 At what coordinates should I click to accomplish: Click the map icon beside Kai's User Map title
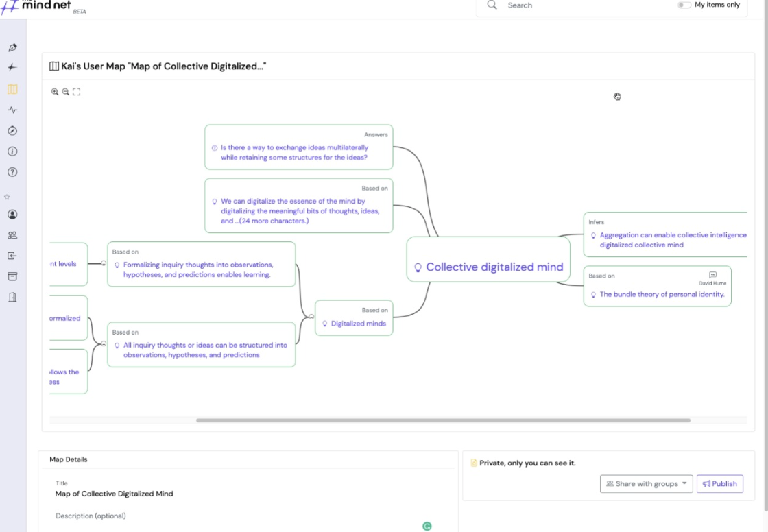pos(54,66)
